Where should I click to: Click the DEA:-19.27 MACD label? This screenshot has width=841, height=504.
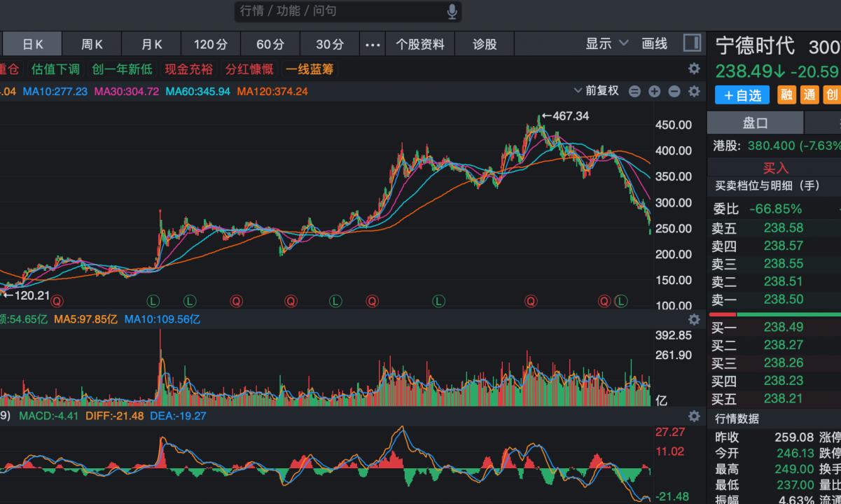point(178,416)
